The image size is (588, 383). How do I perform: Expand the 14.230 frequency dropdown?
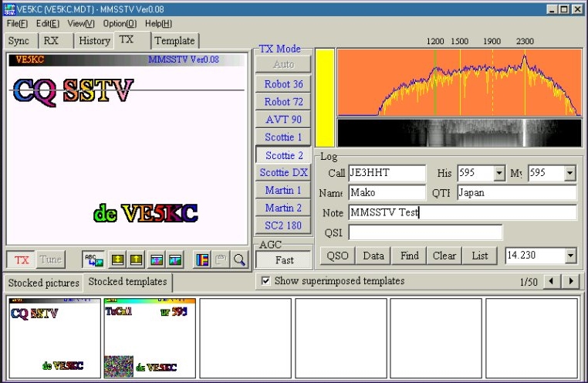[570, 256]
